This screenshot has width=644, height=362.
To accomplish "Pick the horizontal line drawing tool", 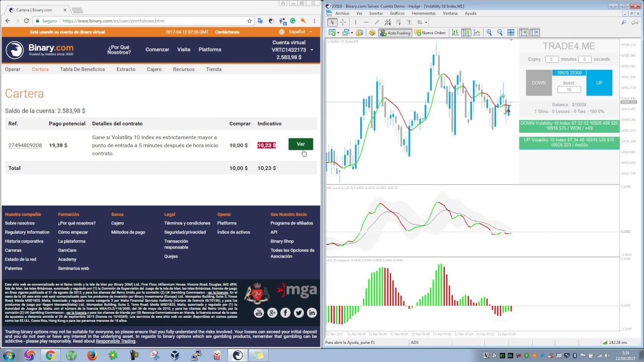I will click(366, 22).
